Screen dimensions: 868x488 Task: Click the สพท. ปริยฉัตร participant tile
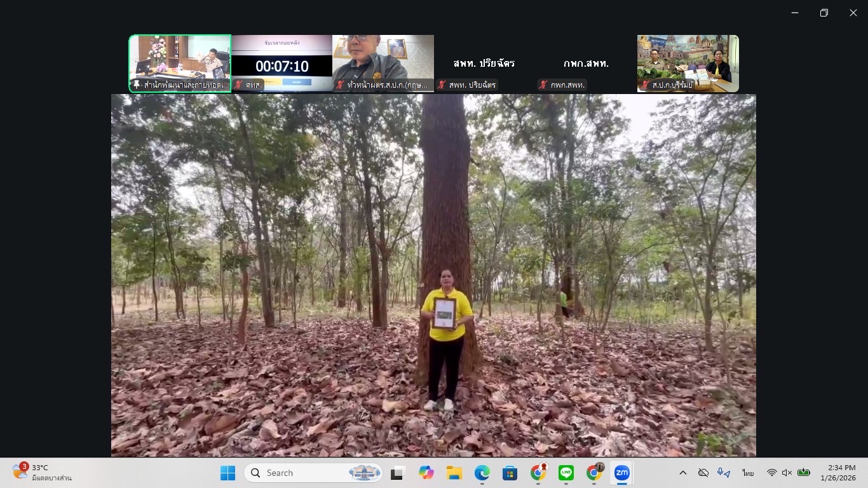(x=484, y=63)
